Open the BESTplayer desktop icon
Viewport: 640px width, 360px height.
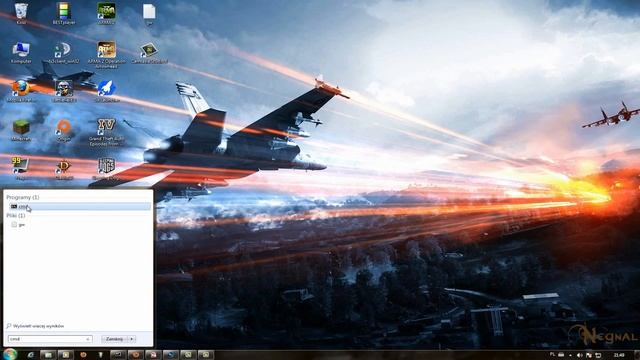coord(64,13)
